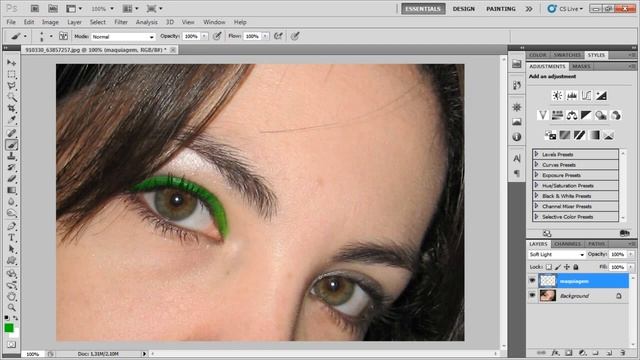This screenshot has width=640, height=360.
Task: Open the Soft Light blend mode dropdown
Action: coord(556,254)
